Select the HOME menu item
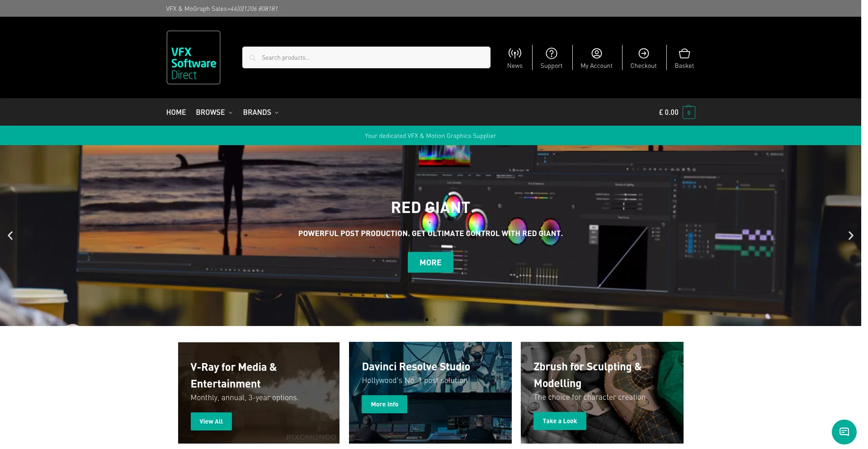868x449 pixels. pos(176,112)
